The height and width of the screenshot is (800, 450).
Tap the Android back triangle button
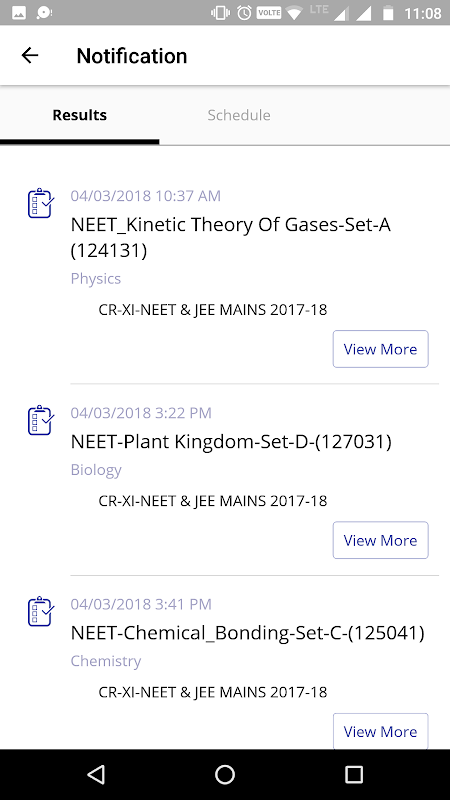96,774
